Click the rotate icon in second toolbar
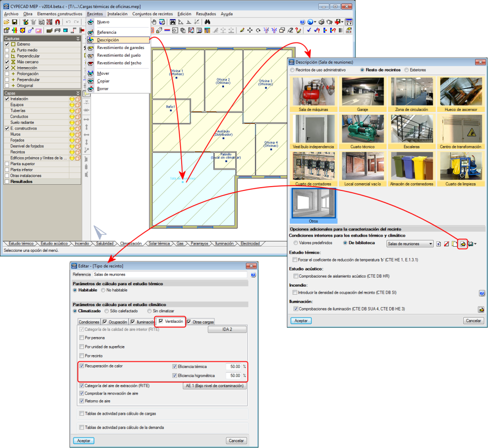This screenshot has width=488, height=448. [258, 30]
